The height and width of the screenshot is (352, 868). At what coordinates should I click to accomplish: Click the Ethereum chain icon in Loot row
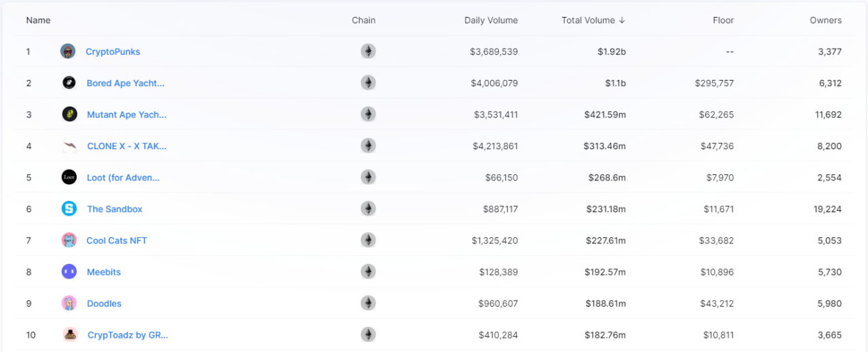[368, 178]
